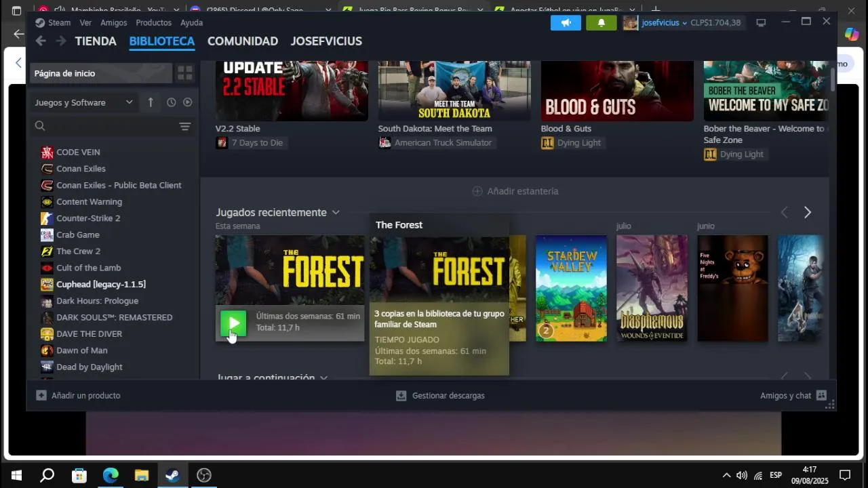Go back with Steam's left arrow
This screenshot has height=488, width=868.
point(41,41)
